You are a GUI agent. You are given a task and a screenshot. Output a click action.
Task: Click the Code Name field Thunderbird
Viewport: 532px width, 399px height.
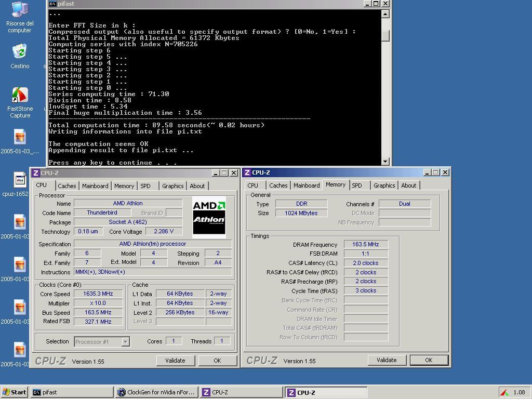(102, 212)
